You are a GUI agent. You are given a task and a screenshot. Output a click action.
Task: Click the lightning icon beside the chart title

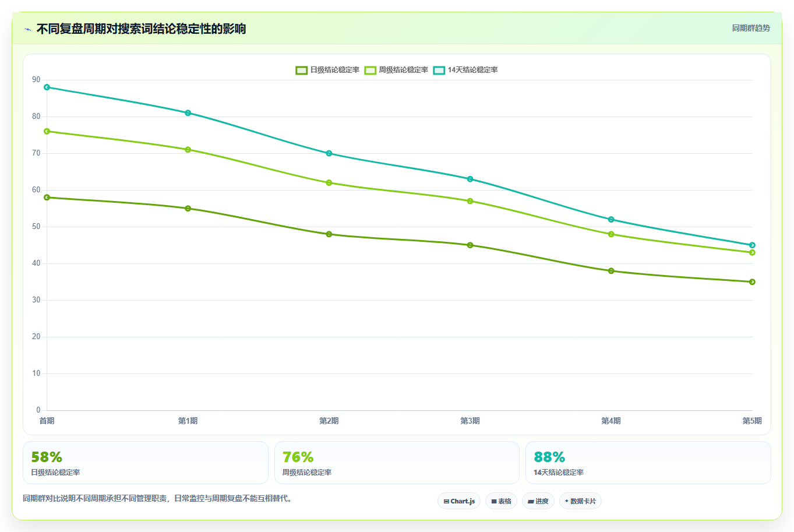click(x=27, y=29)
